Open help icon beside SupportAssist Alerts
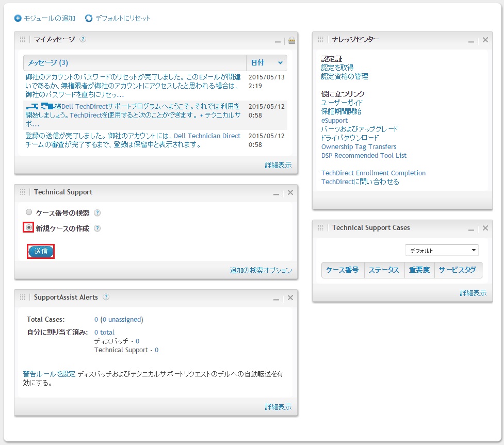 coord(106,297)
